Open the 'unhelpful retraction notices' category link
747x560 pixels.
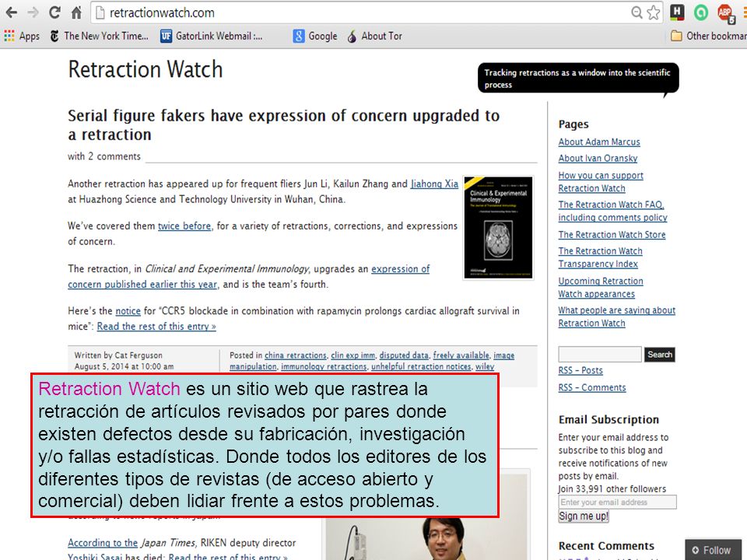click(421, 366)
